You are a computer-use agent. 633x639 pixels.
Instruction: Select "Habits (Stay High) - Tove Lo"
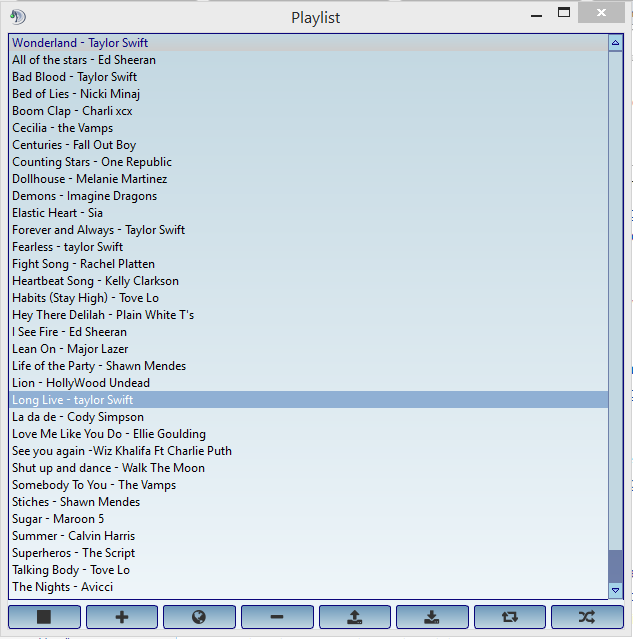(x=308, y=298)
